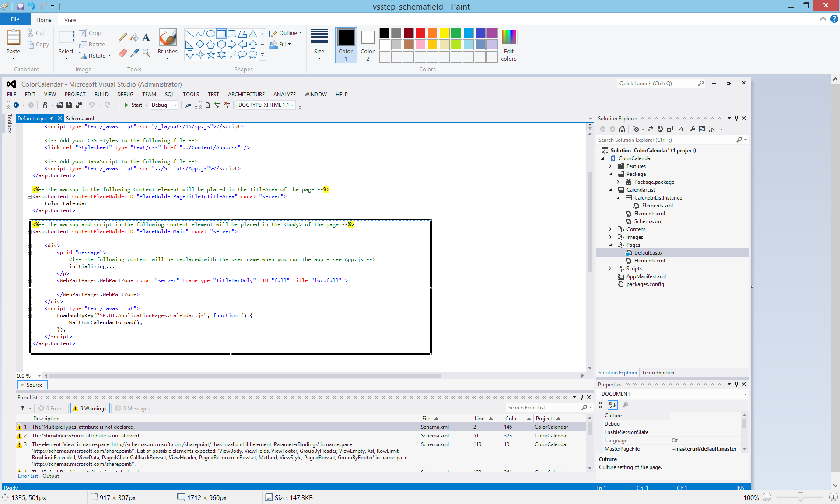The height and width of the screenshot is (504, 840).
Task: Click the Paint vertical scrollbar up arrow
Action: (x=835, y=79)
